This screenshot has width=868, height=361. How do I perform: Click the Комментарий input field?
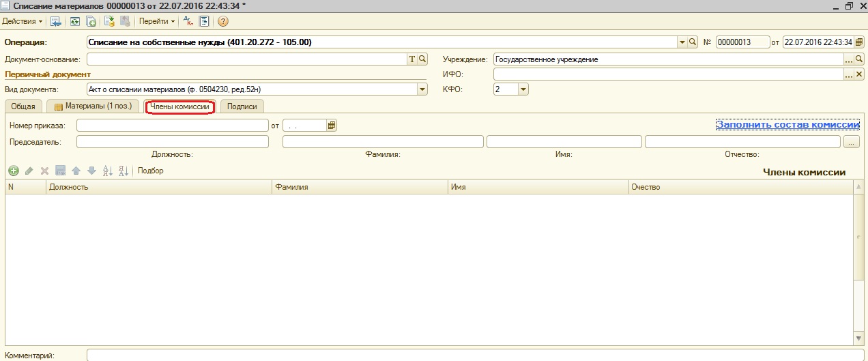click(476, 355)
